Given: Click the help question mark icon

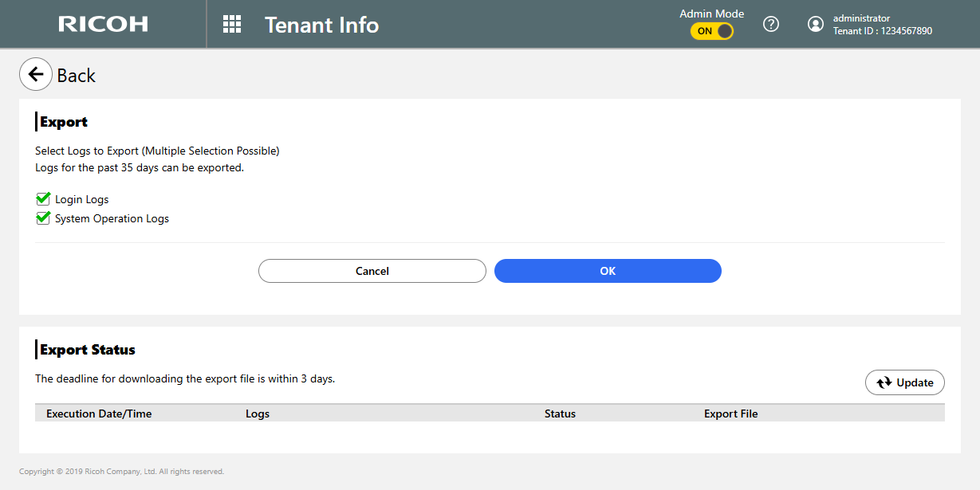Looking at the screenshot, I should click(x=770, y=24).
